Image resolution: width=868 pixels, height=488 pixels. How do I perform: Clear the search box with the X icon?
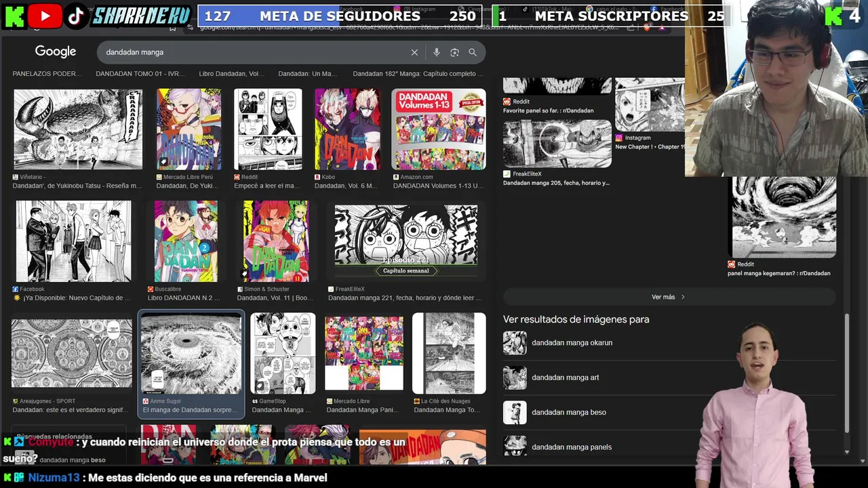[414, 52]
